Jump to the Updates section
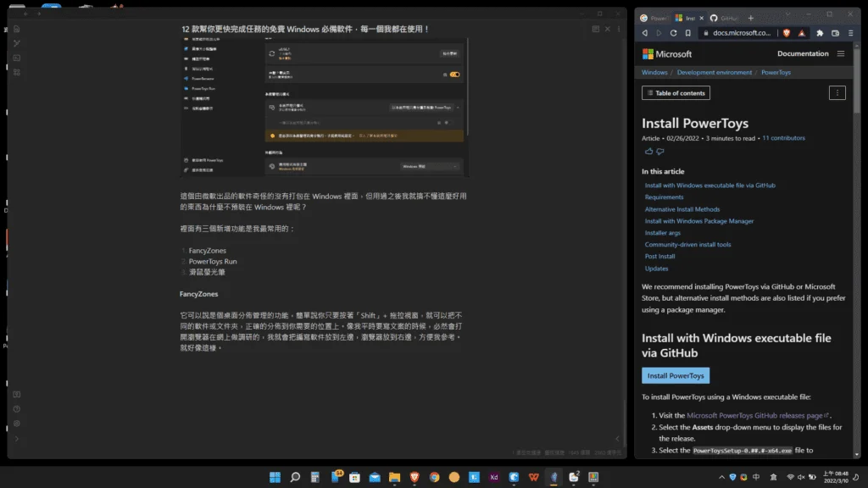868x488 pixels. tap(657, 269)
